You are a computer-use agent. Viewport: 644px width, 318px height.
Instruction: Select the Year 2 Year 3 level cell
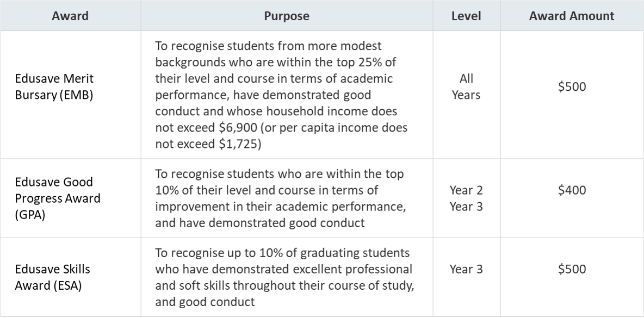click(x=466, y=198)
